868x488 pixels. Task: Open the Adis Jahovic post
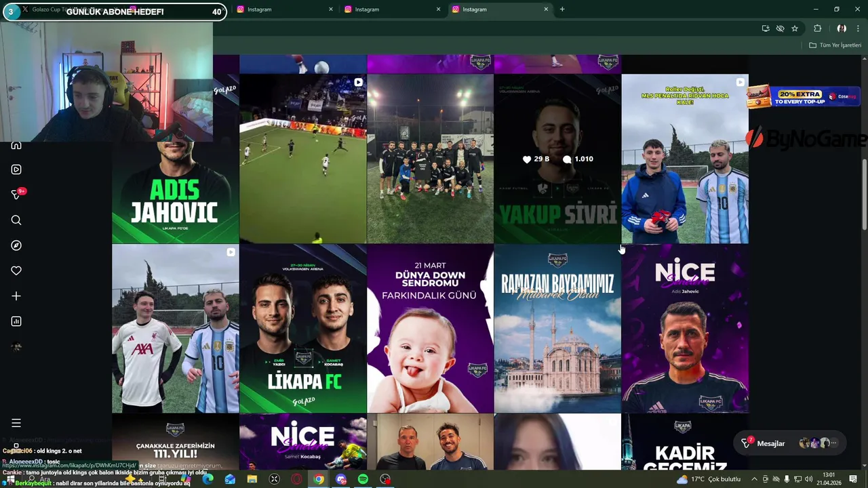pyautogui.click(x=176, y=192)
